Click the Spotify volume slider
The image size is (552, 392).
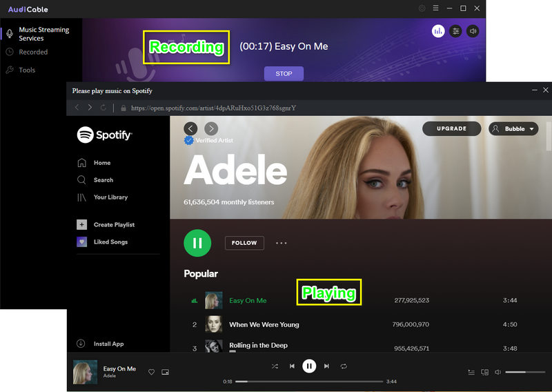coord(525,372)
